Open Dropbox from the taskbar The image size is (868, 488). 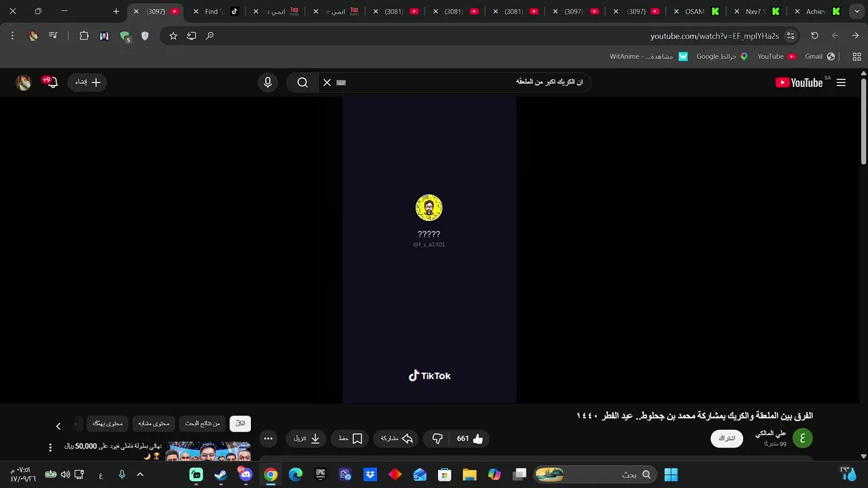(370, 474)
